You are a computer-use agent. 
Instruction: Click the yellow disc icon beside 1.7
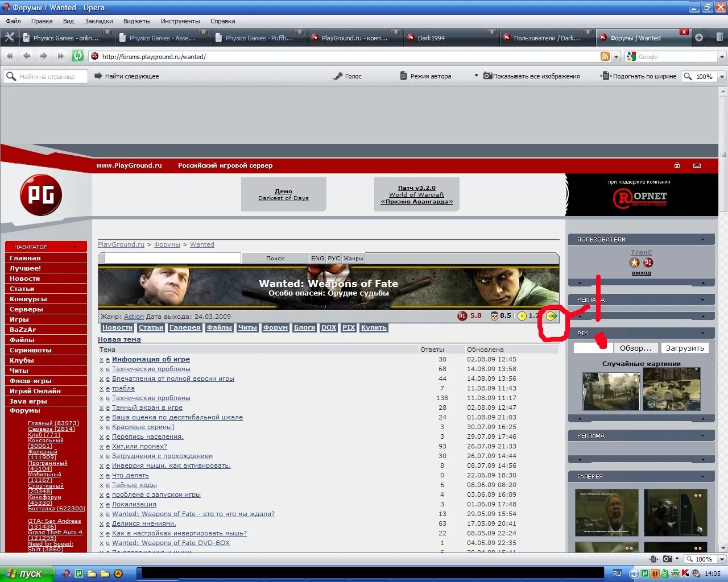(x=522, y=316)
